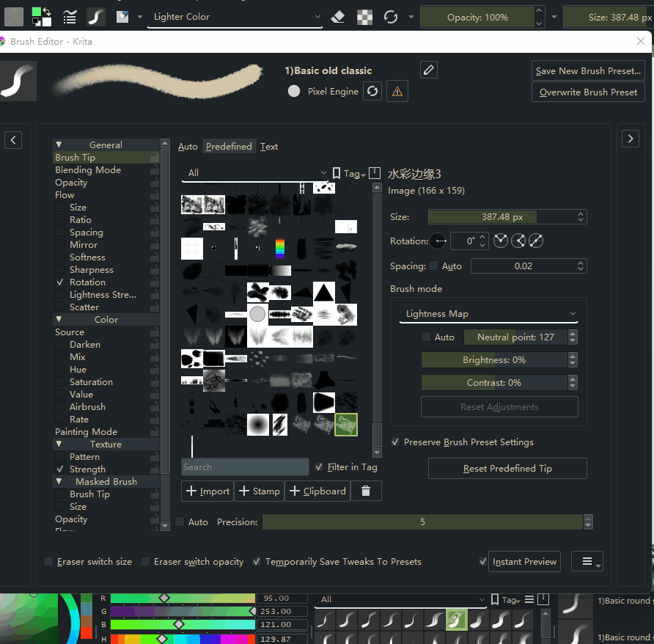Screen dimensions: 654x644
Task: Toggle the preserve alpha checkerboard icon
Action: point(364,17)
